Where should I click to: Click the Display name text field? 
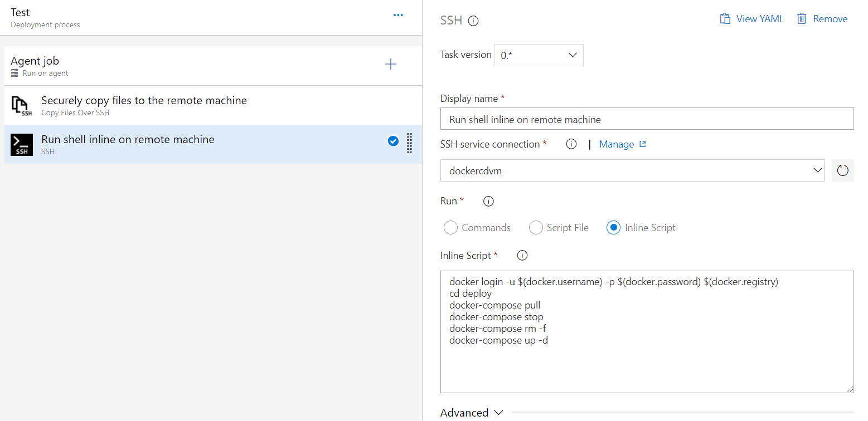coord(647,119)
